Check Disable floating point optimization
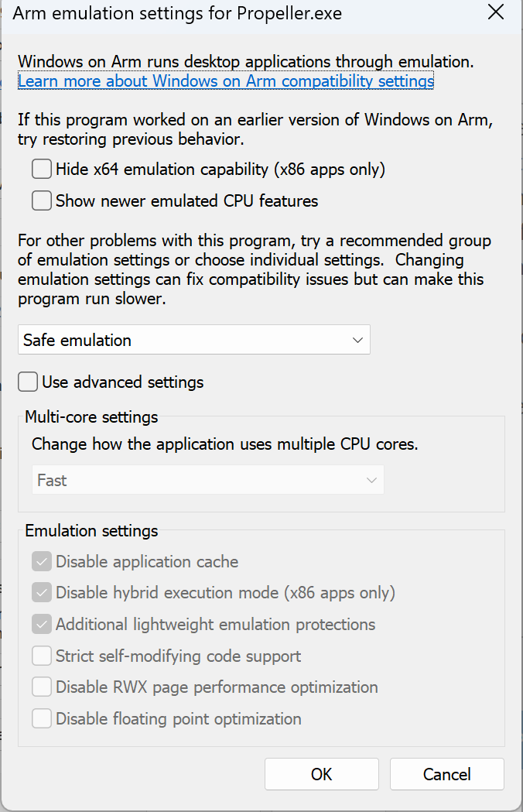 pos(42,718)
